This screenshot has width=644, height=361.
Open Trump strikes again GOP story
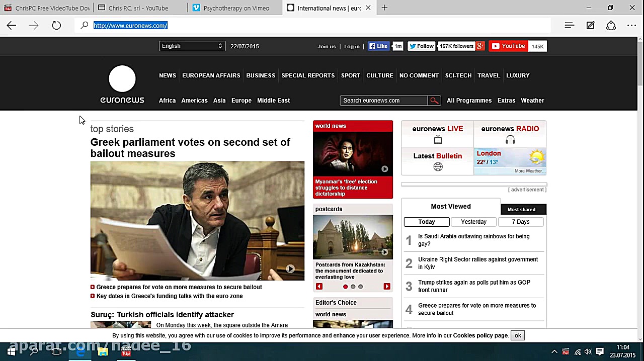click(x=474, y=286)
